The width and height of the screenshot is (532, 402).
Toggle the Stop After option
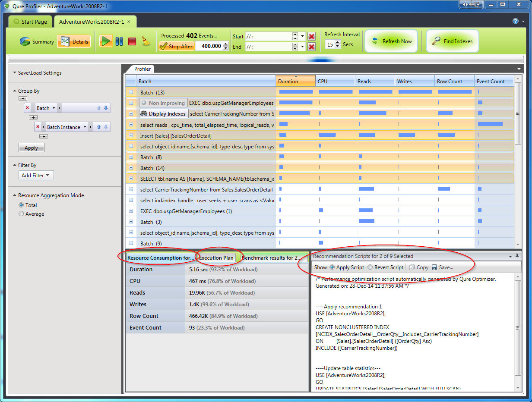tap(176, 46)
